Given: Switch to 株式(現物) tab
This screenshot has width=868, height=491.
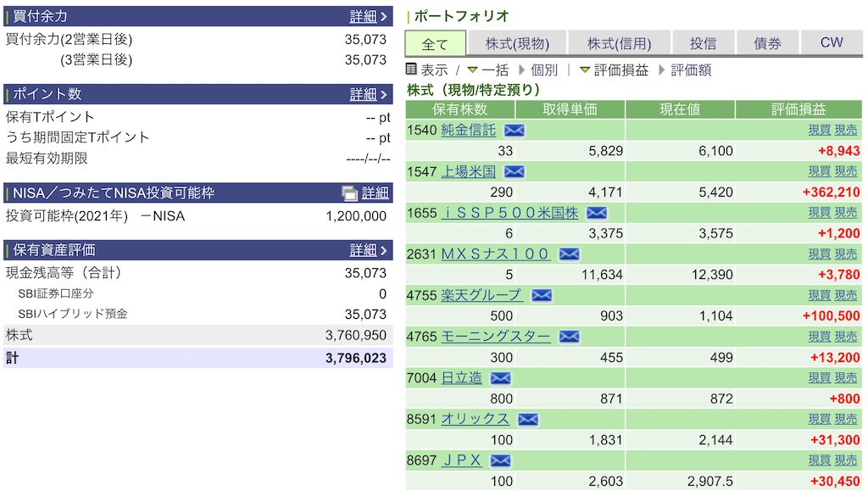Looking at the screenshot, I should [x=517, y=43].
